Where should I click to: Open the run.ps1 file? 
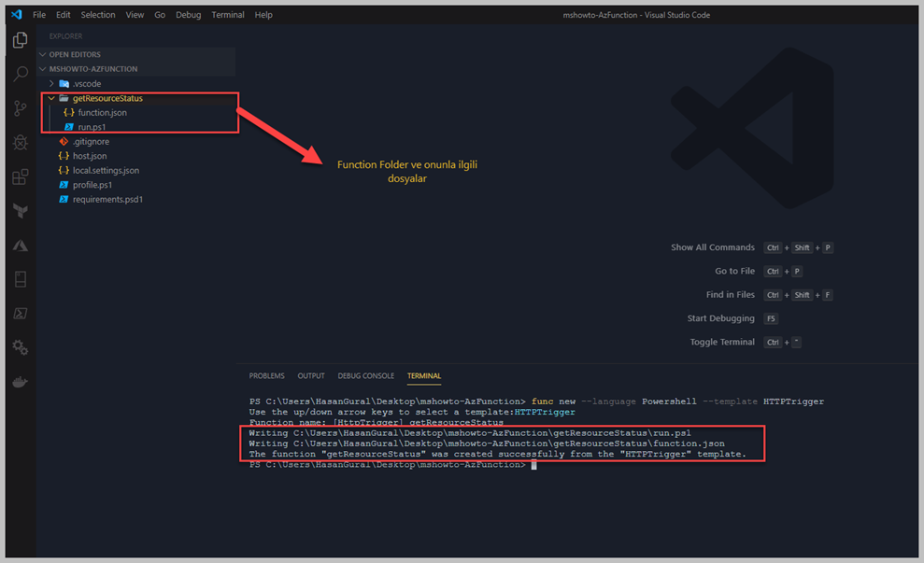92,127
